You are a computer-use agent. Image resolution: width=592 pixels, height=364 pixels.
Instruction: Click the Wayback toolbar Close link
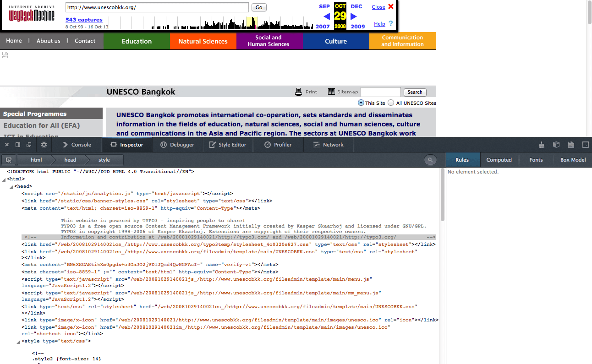[x=378, y=7]
